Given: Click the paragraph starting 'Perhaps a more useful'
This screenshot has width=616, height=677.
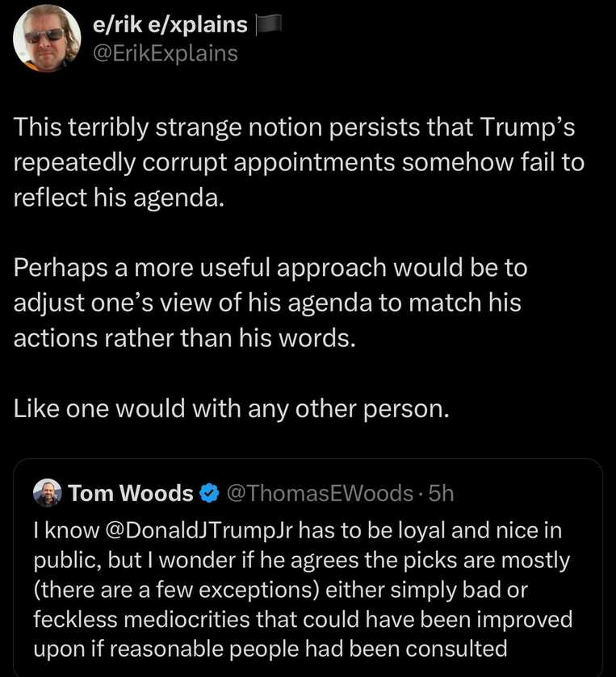Looking at the screenshot, I should tap(270, 303).
